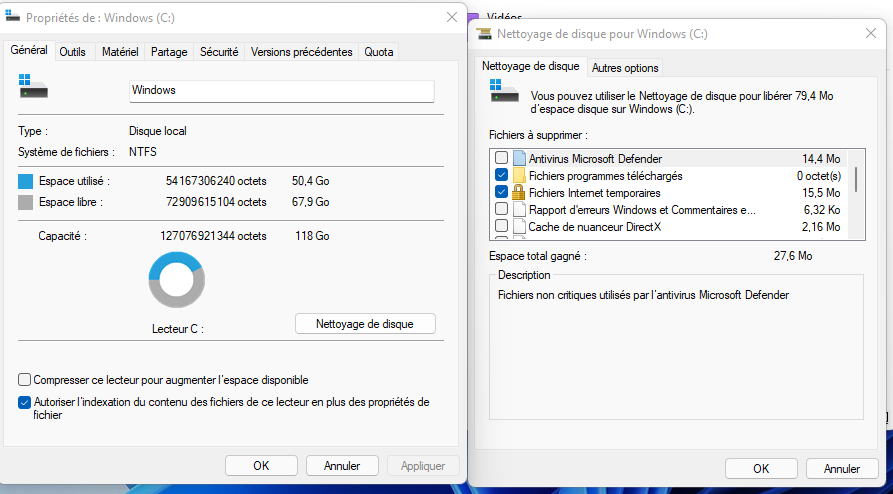Click the drive name field containing Windows
The height and width of the screenshot is (494, 893).
point(282,91)
